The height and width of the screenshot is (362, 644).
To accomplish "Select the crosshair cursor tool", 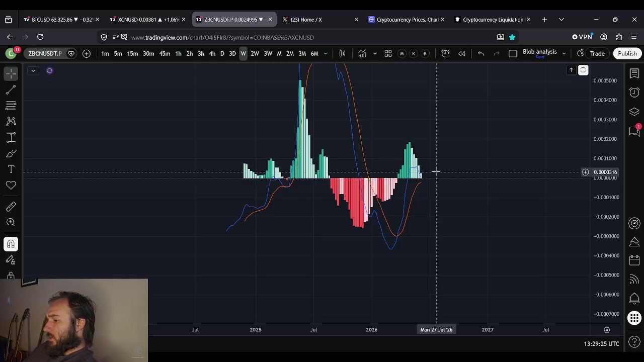I will tap(11, 73).
